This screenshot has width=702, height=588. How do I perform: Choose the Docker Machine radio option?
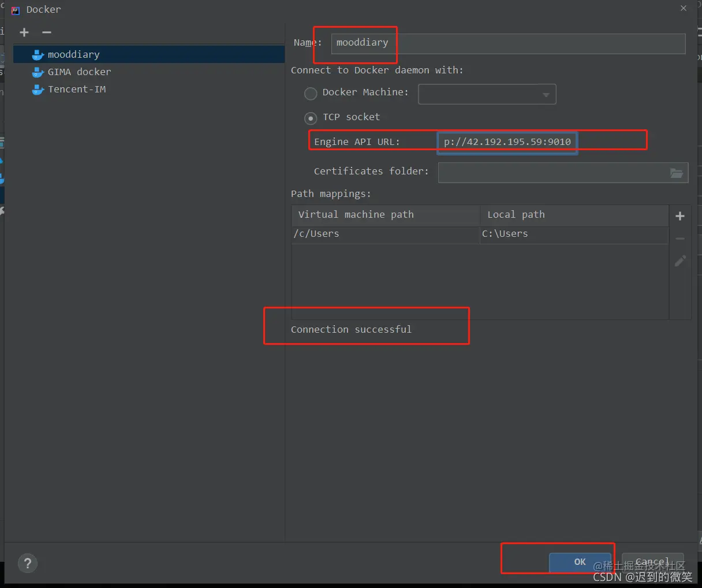tap(311, 93)
